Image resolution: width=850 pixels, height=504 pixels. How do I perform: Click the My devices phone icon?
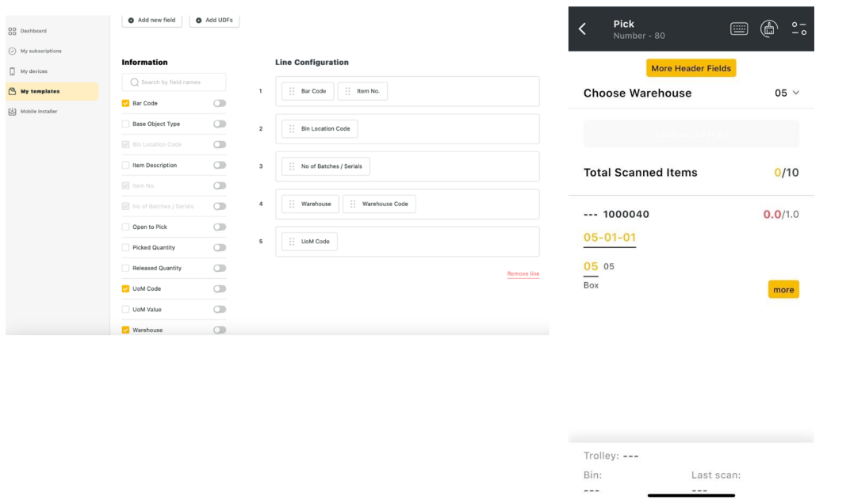[12, 71]
